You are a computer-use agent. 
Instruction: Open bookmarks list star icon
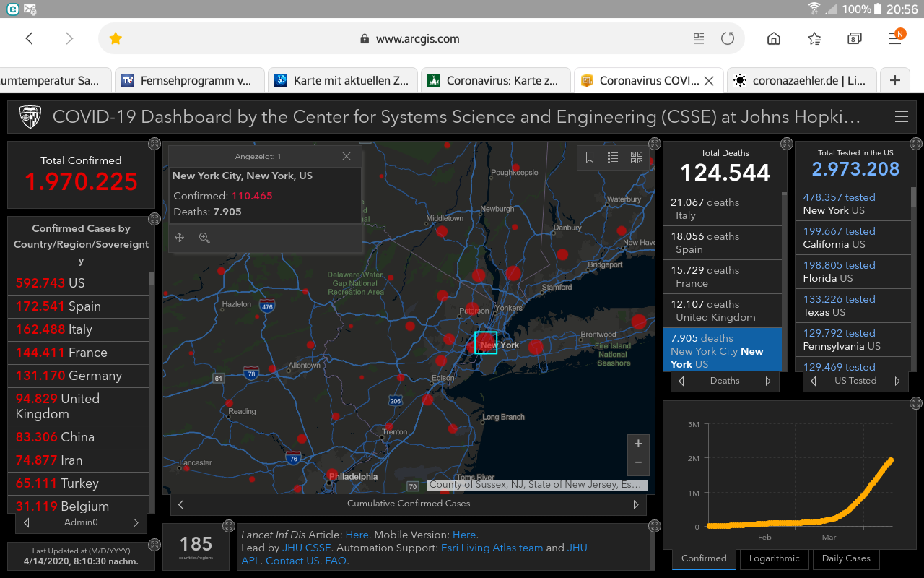(x=814, y=39)
